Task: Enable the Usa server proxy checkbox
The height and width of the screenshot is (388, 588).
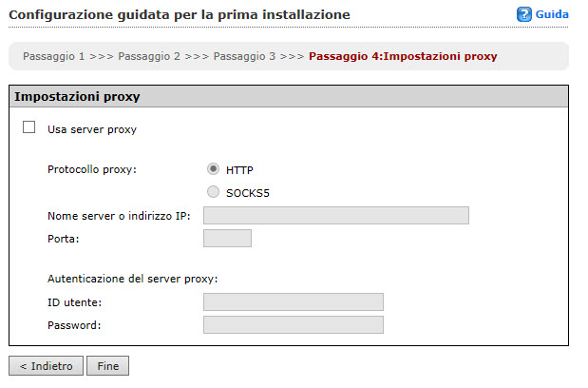Action: (x=28, y=127)
